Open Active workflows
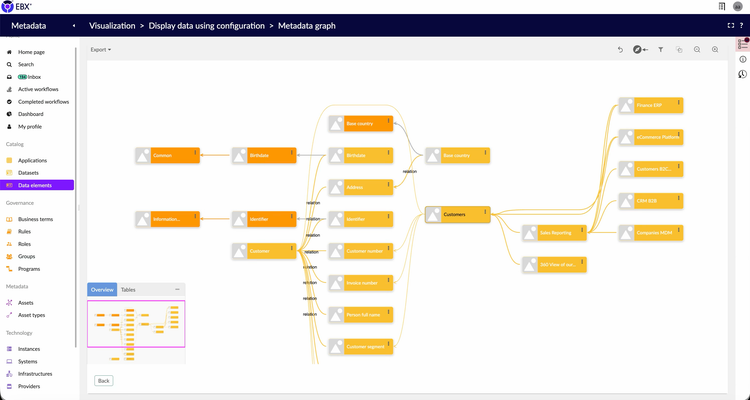The image size is (750, 400). click(x=37, y=89)
